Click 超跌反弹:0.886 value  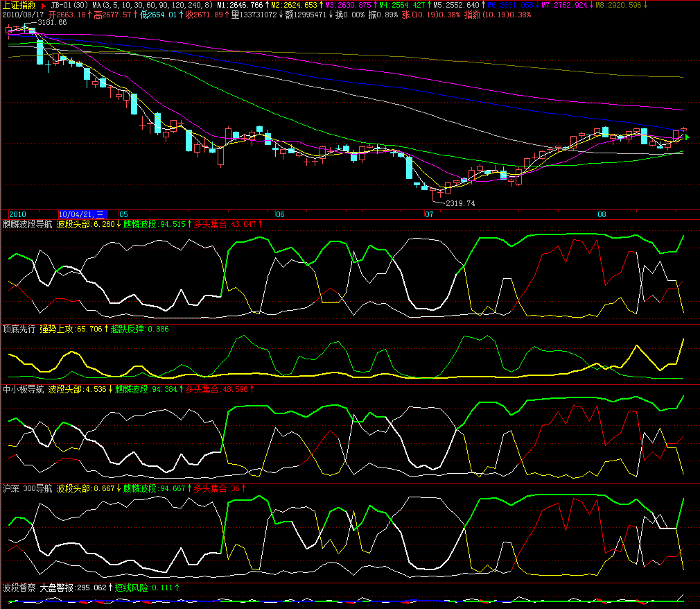[140, 329]
